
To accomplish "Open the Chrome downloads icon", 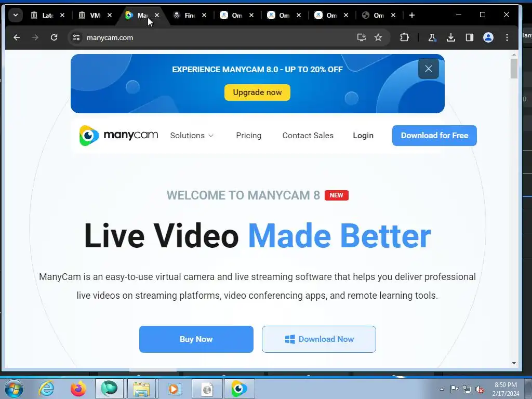I will 451,37.
